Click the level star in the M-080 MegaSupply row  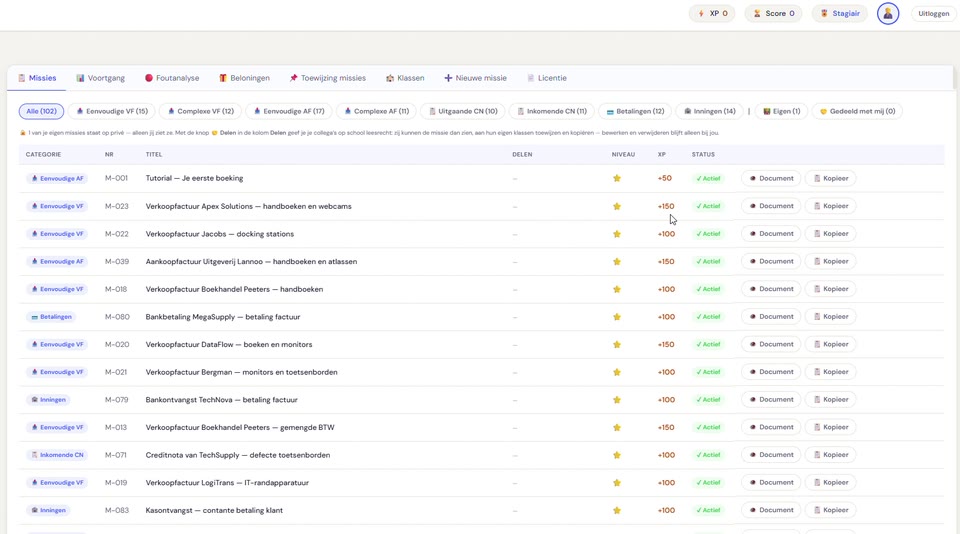click(x=617, y=317)
